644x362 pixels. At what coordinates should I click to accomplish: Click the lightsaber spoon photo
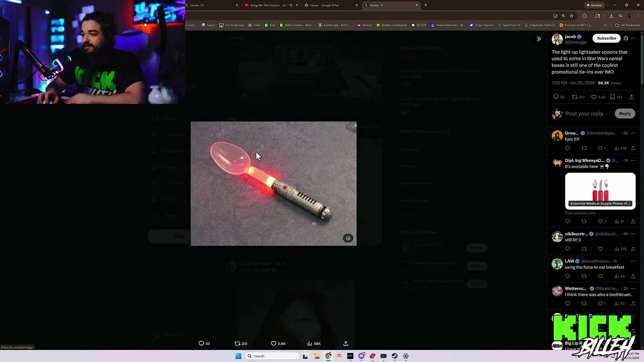coord(273,184)
